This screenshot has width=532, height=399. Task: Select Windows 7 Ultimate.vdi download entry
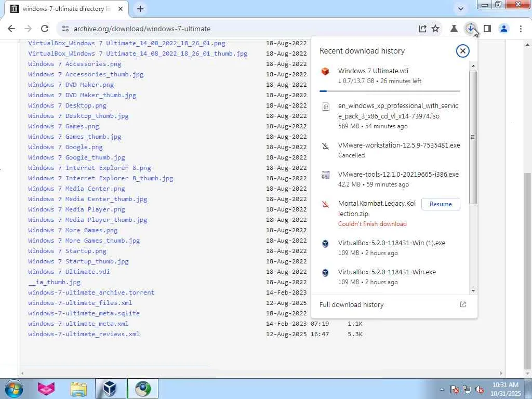(390, 76)
